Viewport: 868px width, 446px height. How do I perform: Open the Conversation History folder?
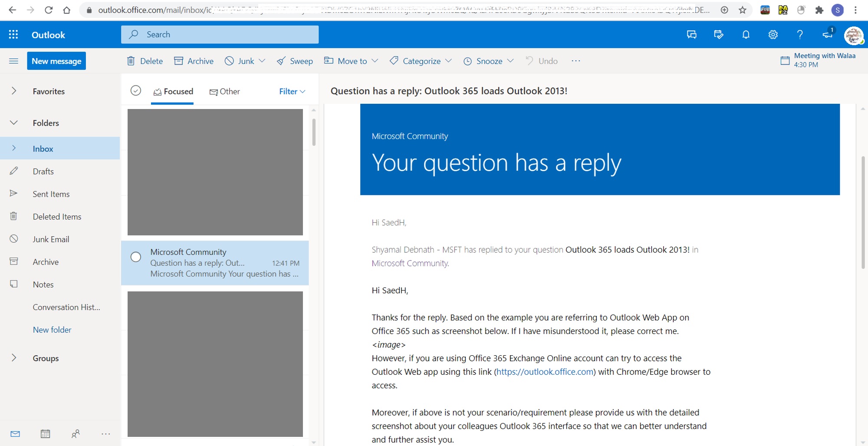click(x=60, y=307)
